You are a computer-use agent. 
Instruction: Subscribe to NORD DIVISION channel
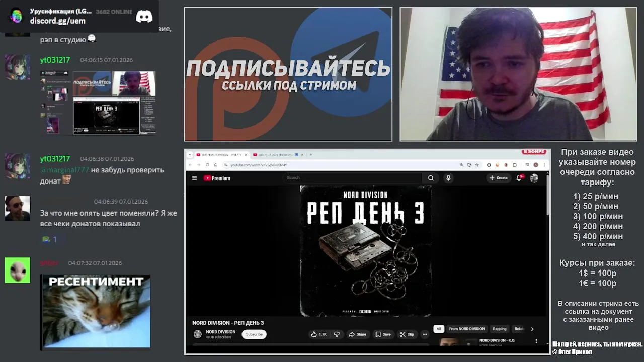254,334
